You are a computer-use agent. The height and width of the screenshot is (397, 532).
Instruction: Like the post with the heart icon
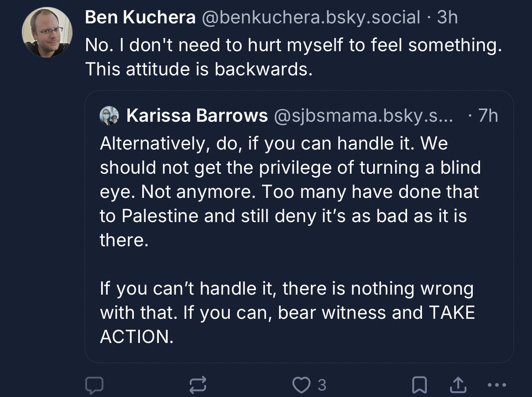click(301, 385)
